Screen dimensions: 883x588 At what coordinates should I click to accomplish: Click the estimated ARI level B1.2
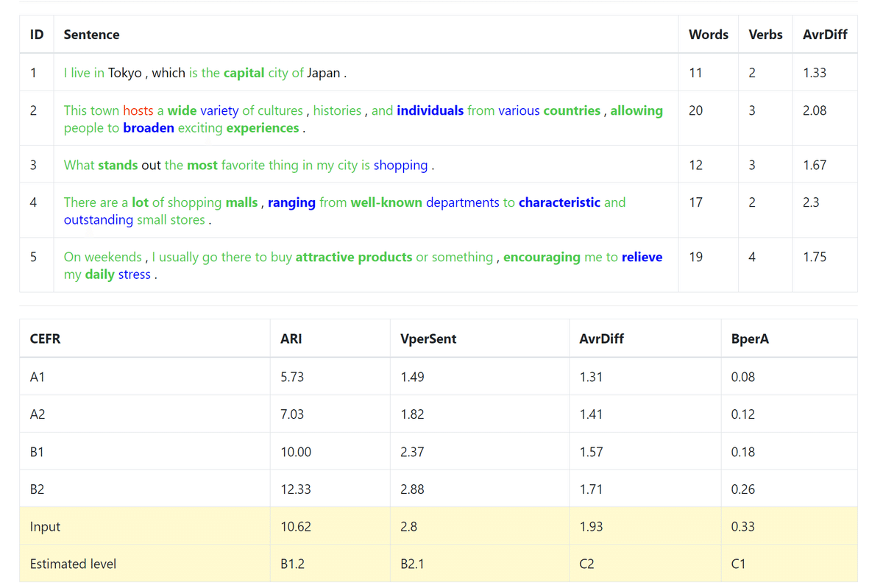tap(293, 564)
